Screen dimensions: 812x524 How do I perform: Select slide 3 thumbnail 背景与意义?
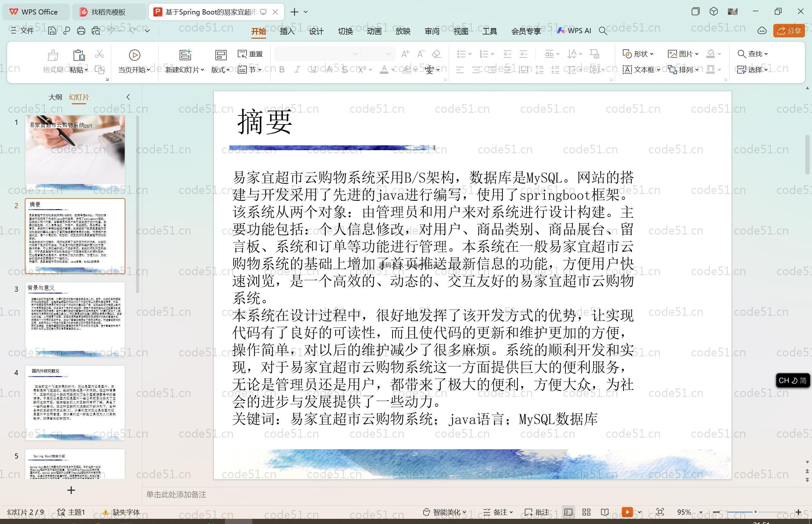[x=75, y=319]
